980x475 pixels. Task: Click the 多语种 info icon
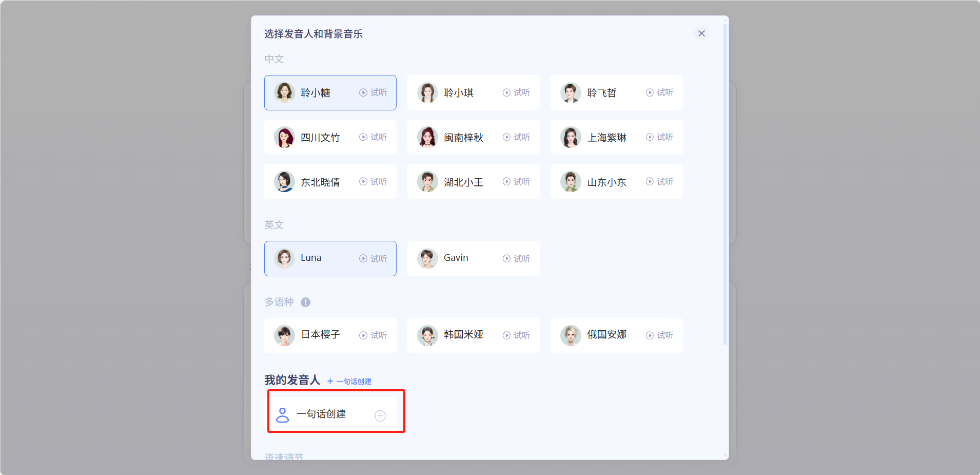(305, 302)
